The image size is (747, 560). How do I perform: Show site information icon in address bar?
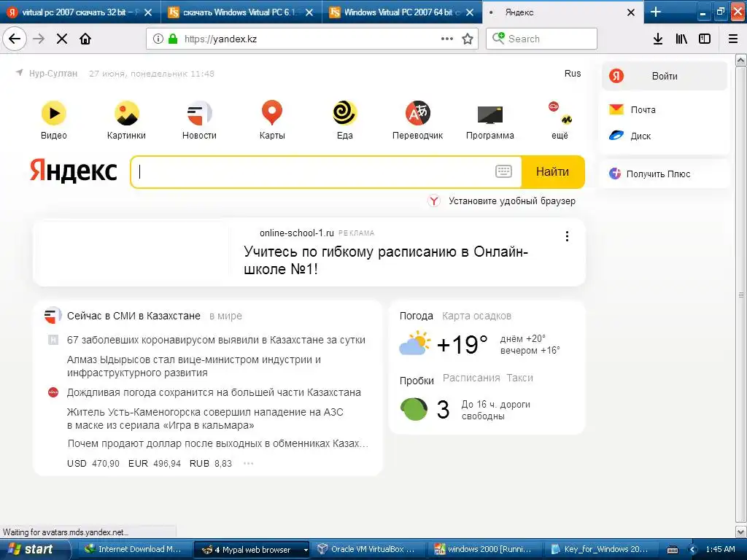(x=158, y=39)
